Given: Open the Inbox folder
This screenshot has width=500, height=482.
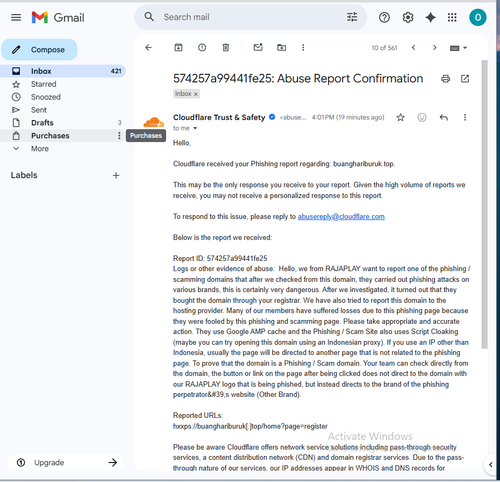Looking at the screenshot, I should (63, 71).
